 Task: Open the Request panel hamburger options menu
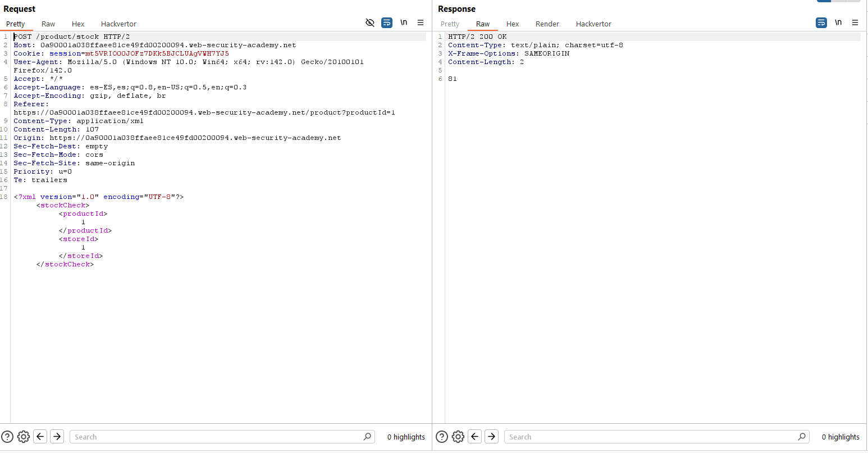tap(421, 23)
